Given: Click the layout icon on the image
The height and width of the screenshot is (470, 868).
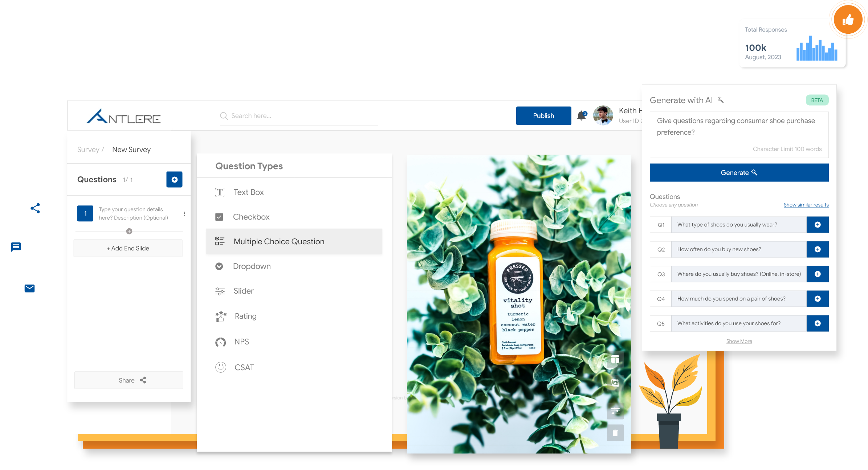Looking at the screenshot, I should tap(615, 359).
